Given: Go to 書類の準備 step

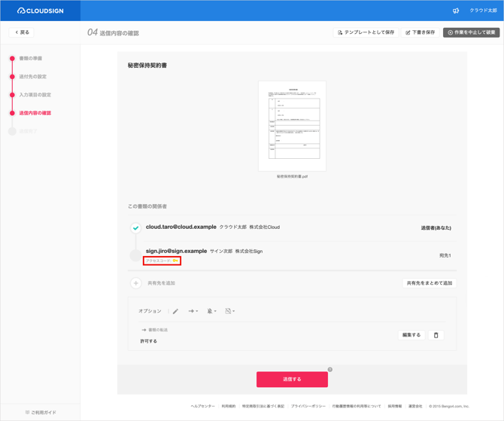Looking at the screenshot, I should tap(31, 58).
